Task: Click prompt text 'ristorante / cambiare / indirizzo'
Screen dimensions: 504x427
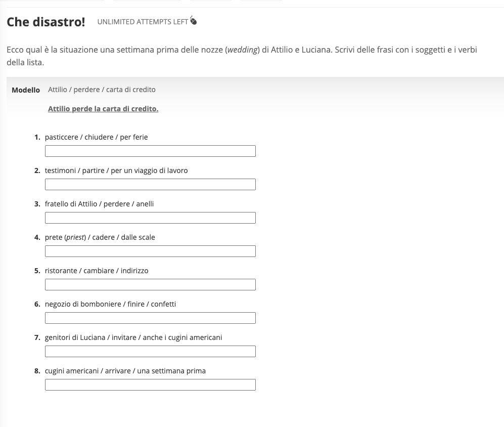Action: pos(97,271)
